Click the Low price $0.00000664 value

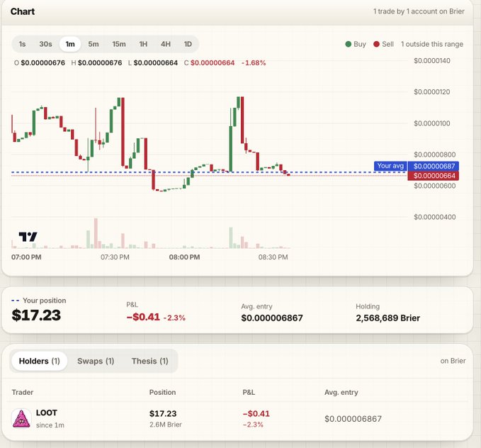tap(156, 63)
